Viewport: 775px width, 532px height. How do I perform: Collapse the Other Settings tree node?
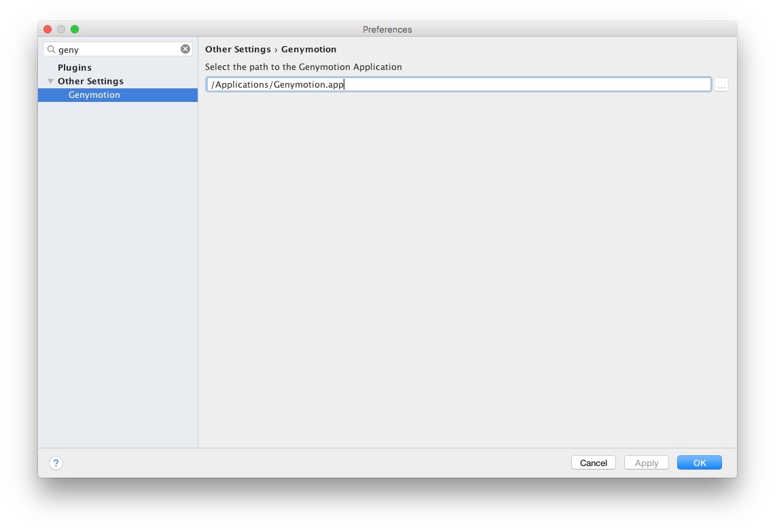50,81
